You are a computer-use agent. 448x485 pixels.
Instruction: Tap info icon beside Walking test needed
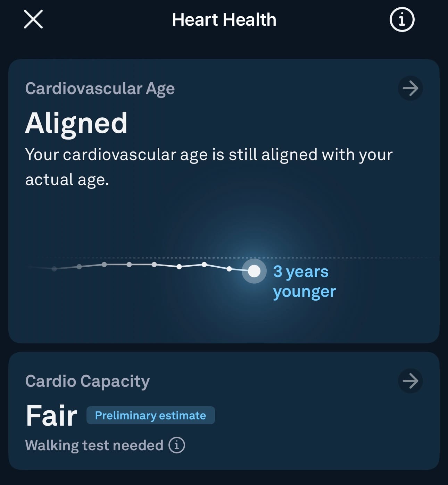[x=177, y=445]
